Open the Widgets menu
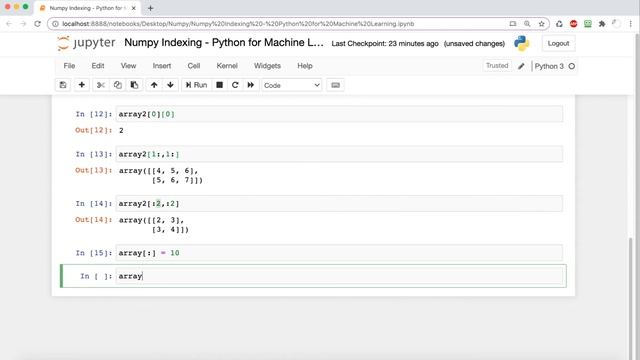 pyautogui.click(x=267, y=66)
